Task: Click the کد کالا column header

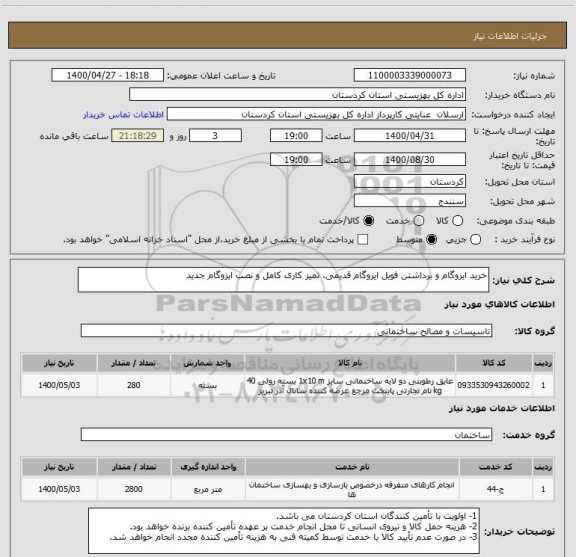Action: (494, 363)
